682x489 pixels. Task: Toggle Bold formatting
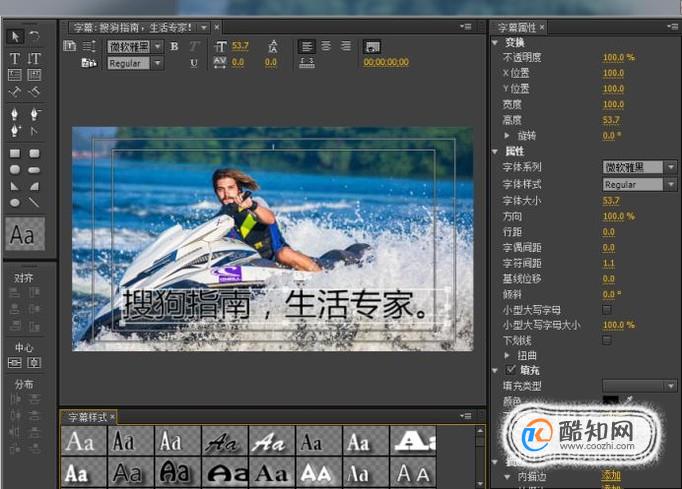174,46
